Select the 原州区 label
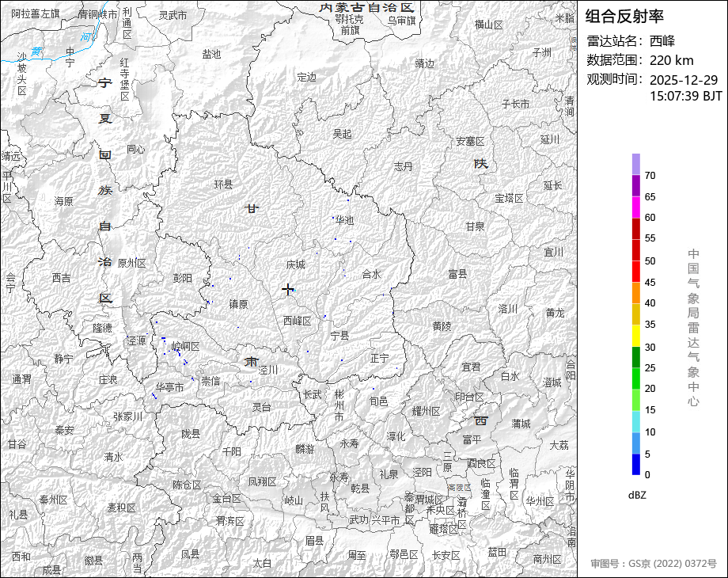 coord(131,263)
